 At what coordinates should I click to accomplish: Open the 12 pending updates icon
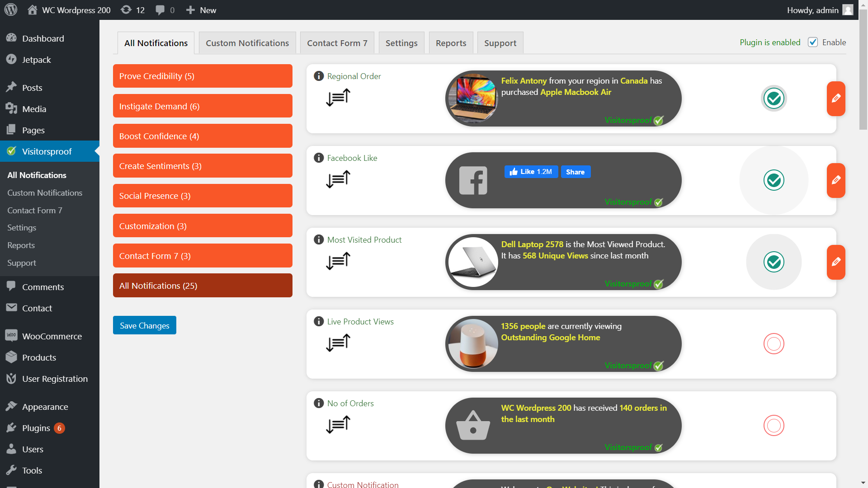132,10
